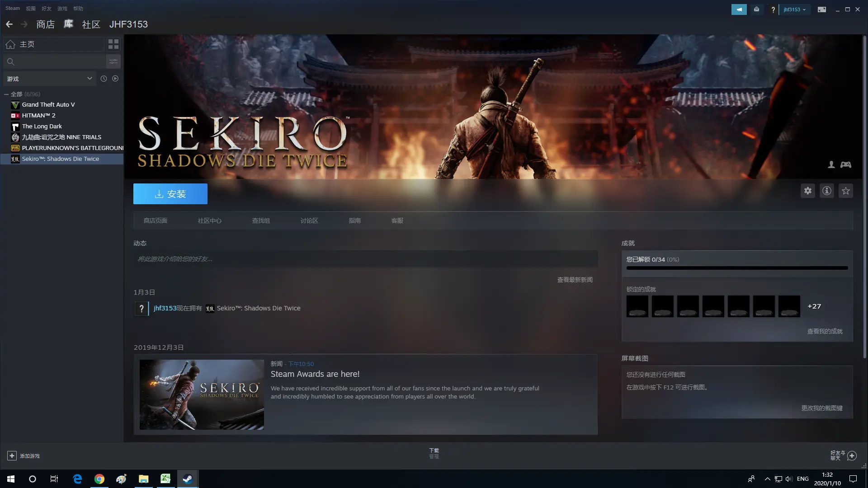
Task: Sort library by recent activity clock icon
Action: coord(104,79)
